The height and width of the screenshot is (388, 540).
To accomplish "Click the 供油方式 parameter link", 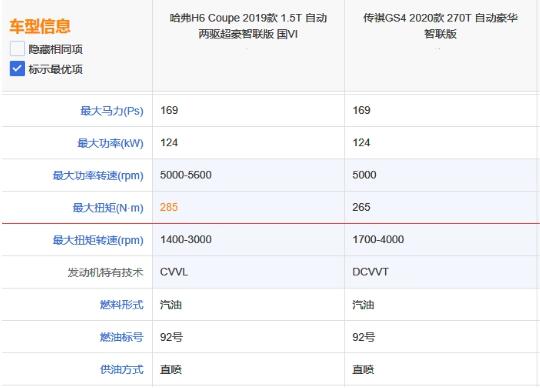I will [122, 369].
